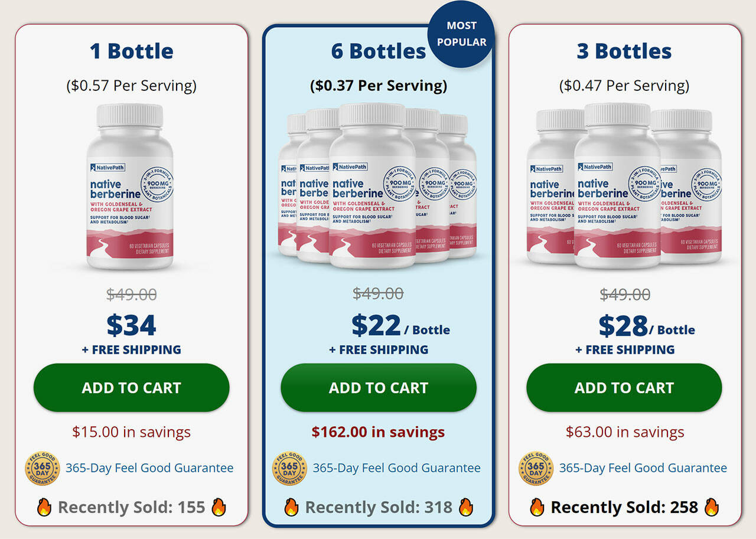
Task: Click the 365-Day guarantee badge under 1 Bottle
Action: tap(43, 468)
